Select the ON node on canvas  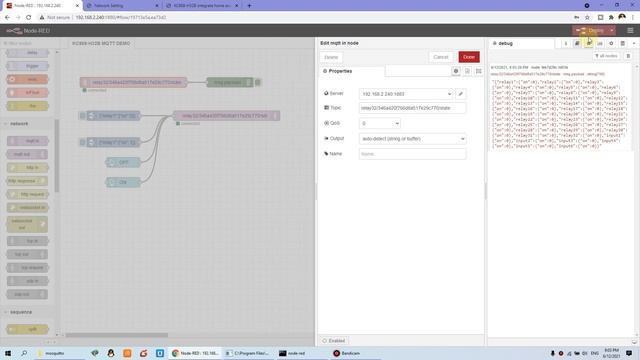(x=123, y=182)
